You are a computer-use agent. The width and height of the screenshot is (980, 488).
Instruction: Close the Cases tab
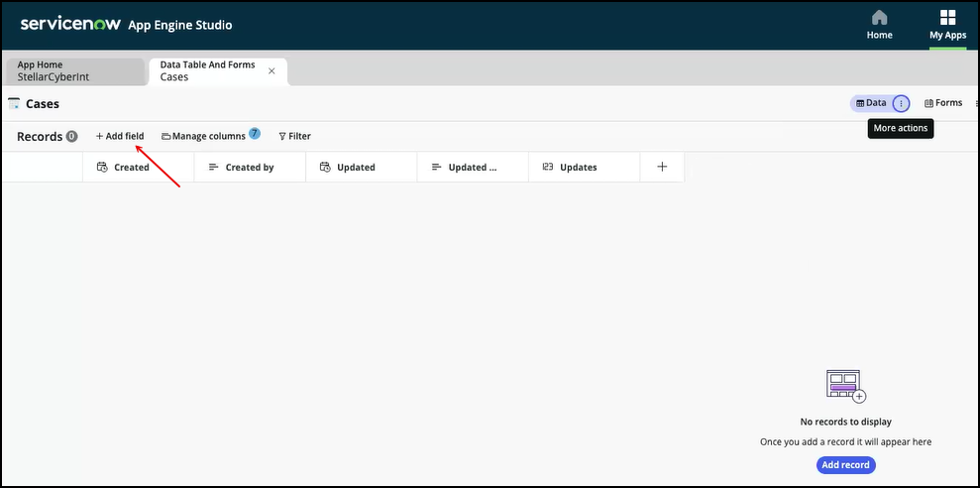click(x=272, y=71)
